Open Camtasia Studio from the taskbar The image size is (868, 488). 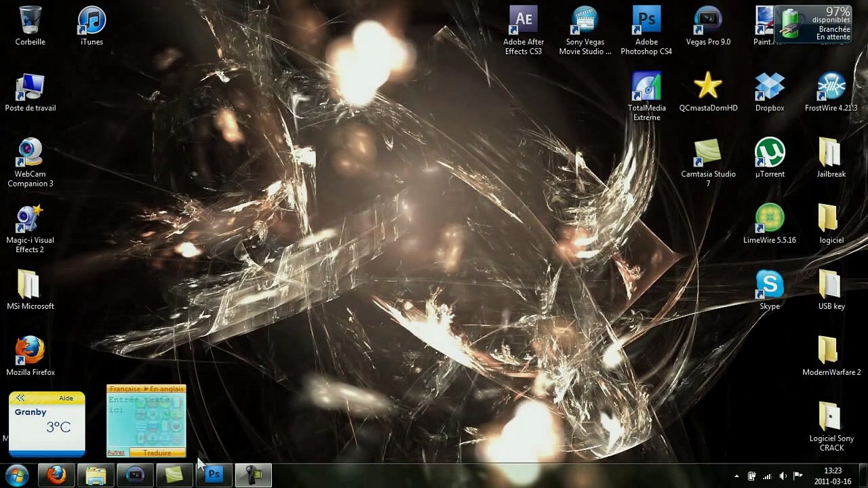point(174,476)
